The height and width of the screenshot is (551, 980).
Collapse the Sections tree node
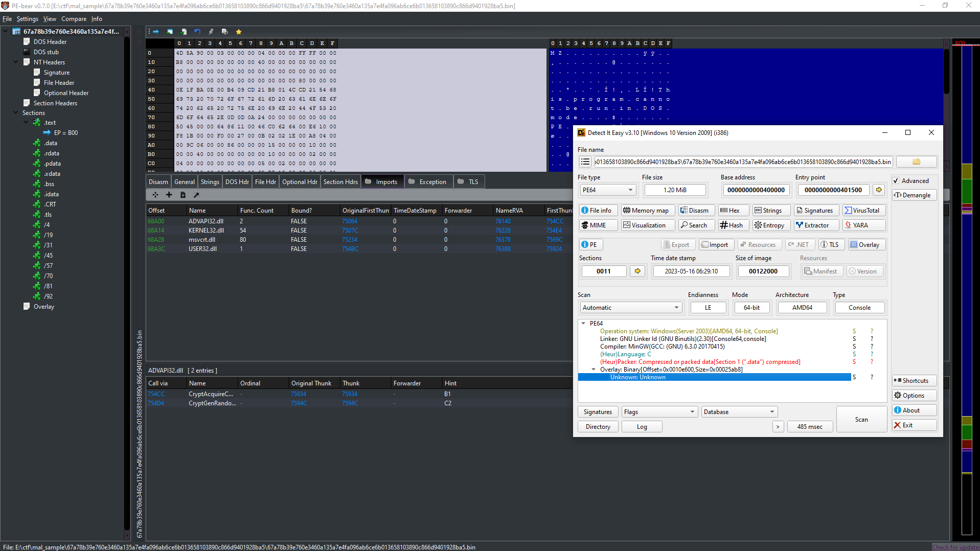tap(16, 113)
